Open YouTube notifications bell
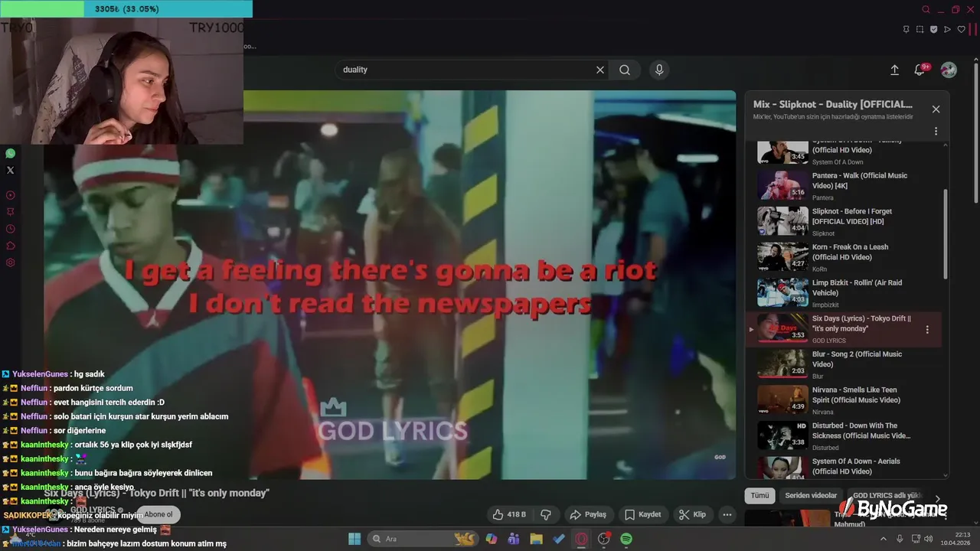 coord(920,70)
